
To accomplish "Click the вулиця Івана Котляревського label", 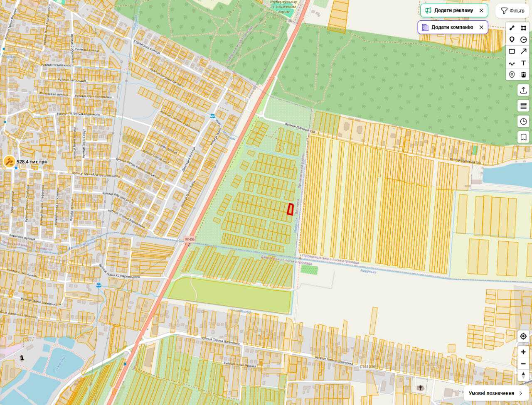I will click(x=120, y=271).
